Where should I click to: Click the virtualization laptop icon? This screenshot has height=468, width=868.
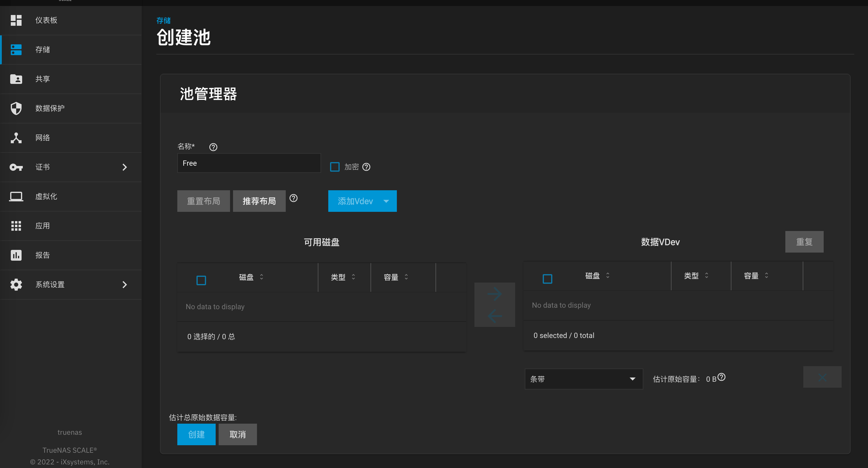(x=16, y=196)
